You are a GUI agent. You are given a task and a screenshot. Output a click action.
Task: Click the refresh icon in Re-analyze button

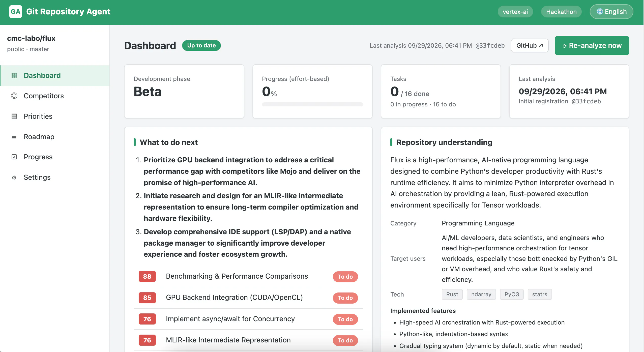pyautogui.click(x=565, y=46)
